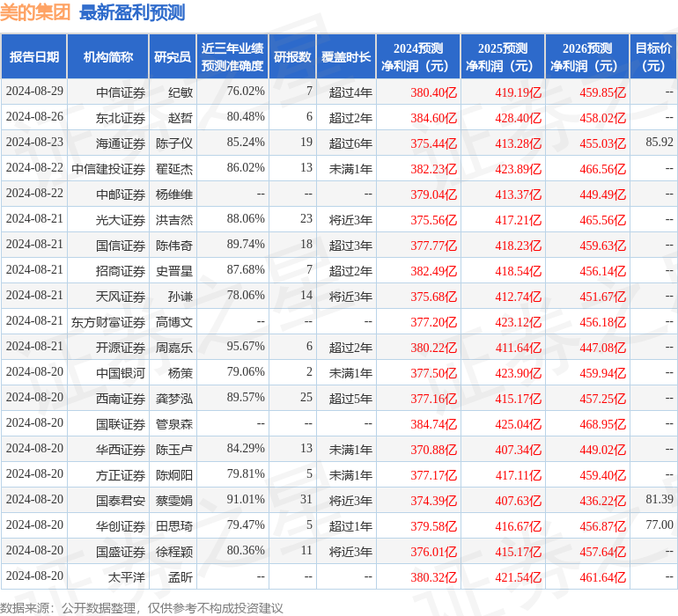Click the 2024预测净利润 column header

tap(418, 56)
